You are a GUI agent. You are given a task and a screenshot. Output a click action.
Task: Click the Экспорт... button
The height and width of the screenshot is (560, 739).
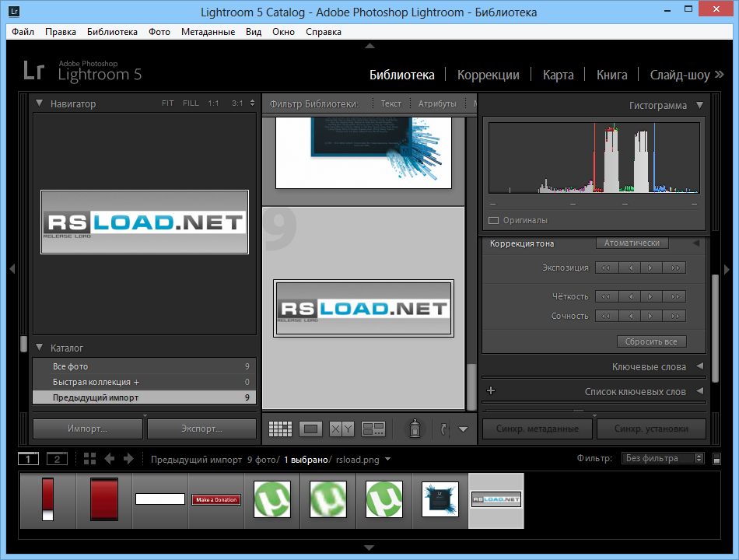pyautogui.click(x=201, y=429)
